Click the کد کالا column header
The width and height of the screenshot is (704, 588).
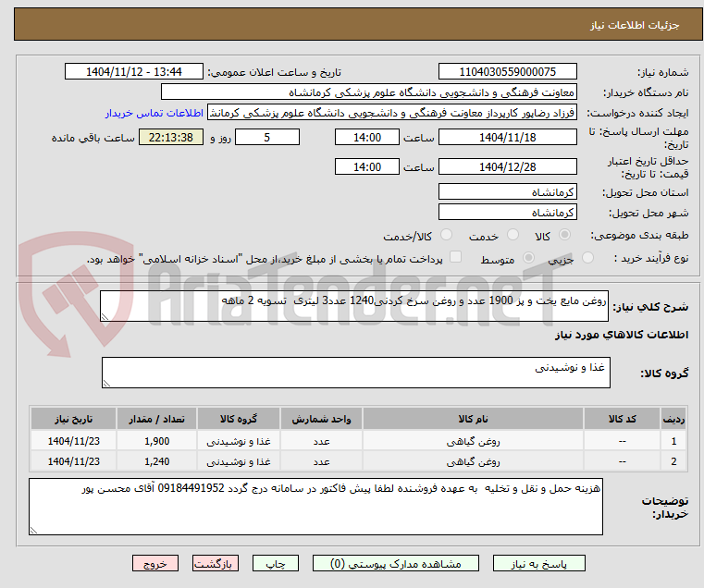tap(622, 419)
